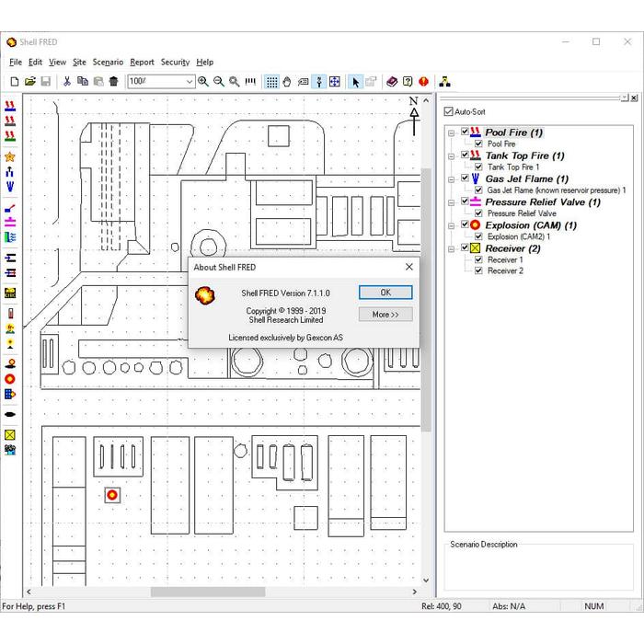This screenshot has height=644, width=644.
Task: Click the More >> button
Action: click(385, 315)
